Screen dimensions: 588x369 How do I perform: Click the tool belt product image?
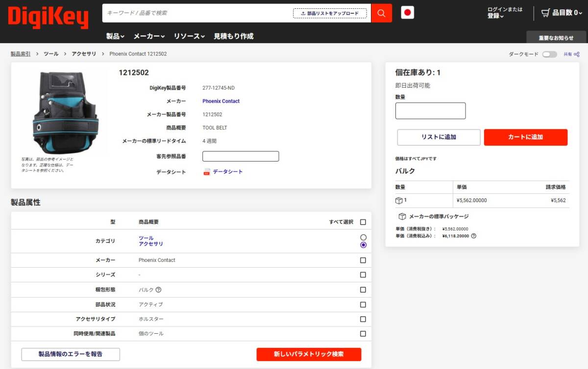[x=65, y=112]
